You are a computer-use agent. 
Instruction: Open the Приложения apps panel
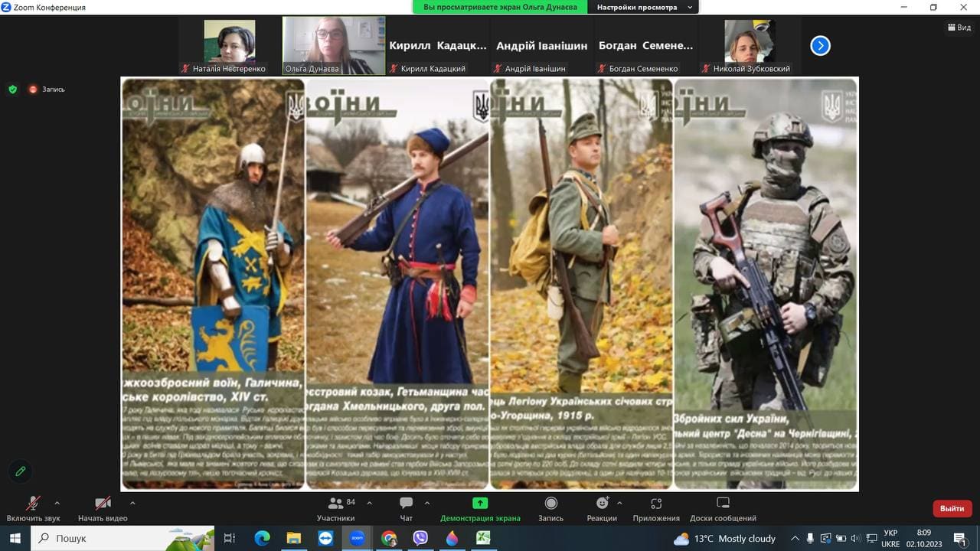click(656, 509)
